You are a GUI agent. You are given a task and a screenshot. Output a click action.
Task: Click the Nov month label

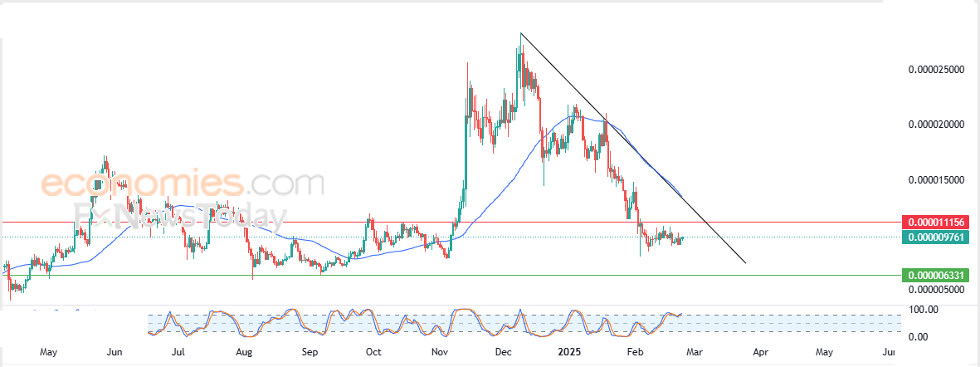click(x=441, y=352)
